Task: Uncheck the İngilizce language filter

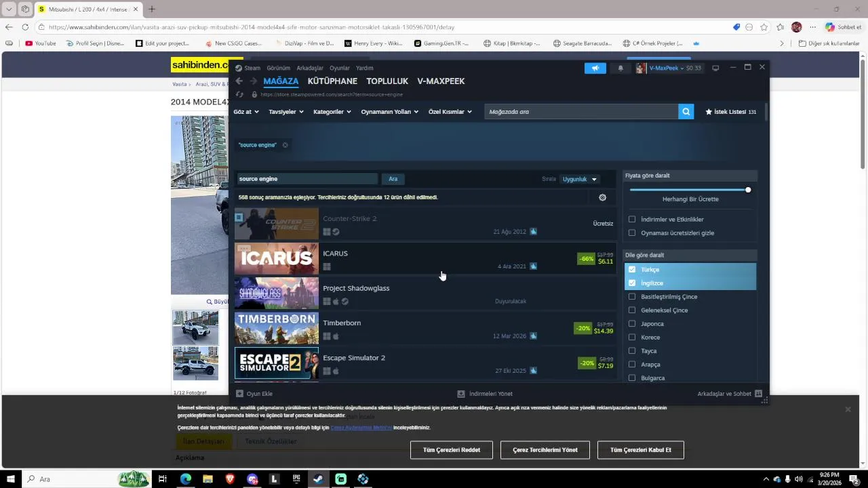Action: click(632, 283)
